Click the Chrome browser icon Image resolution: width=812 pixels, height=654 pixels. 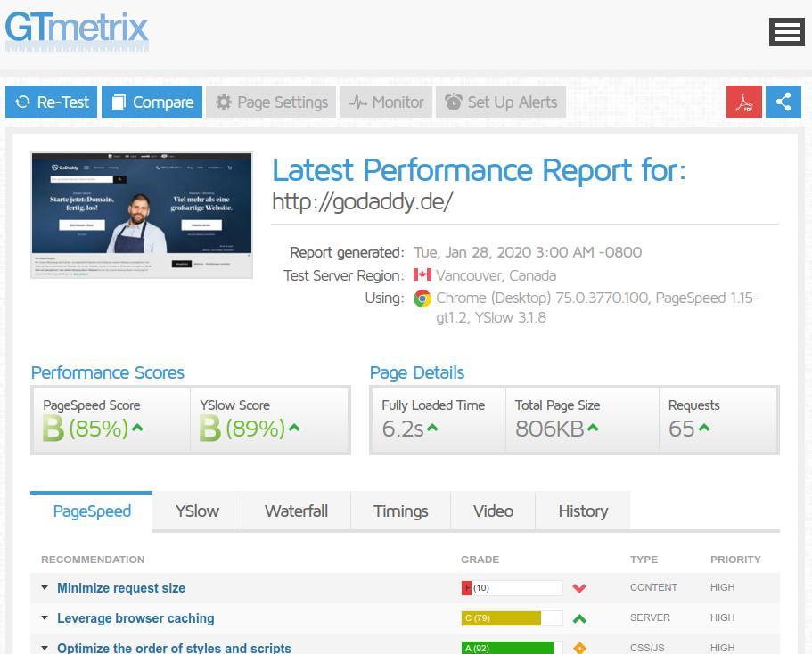(422, 298)
